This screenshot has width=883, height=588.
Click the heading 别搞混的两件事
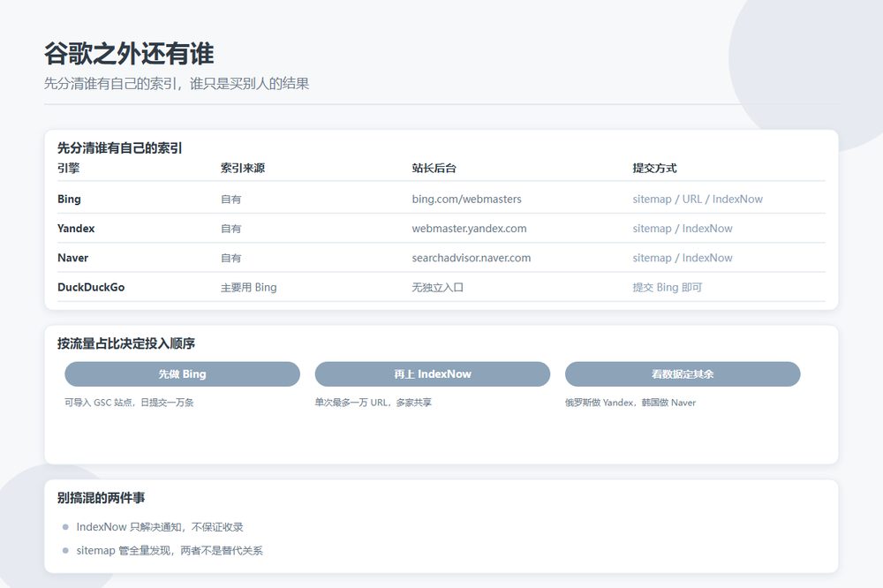102,497
